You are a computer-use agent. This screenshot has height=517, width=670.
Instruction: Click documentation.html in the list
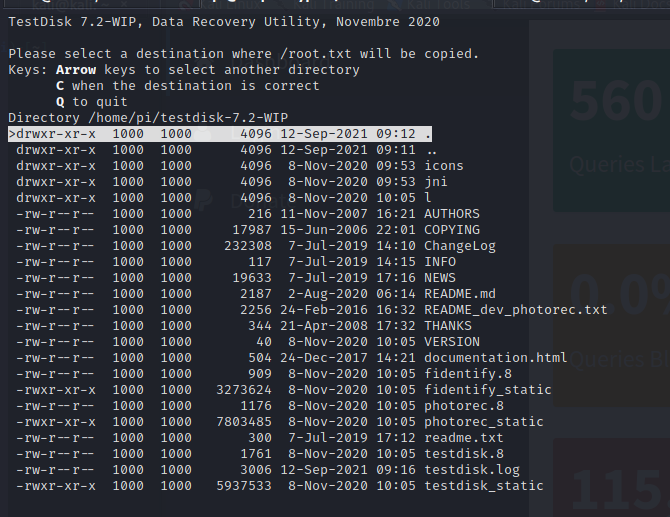pos(495,357)
